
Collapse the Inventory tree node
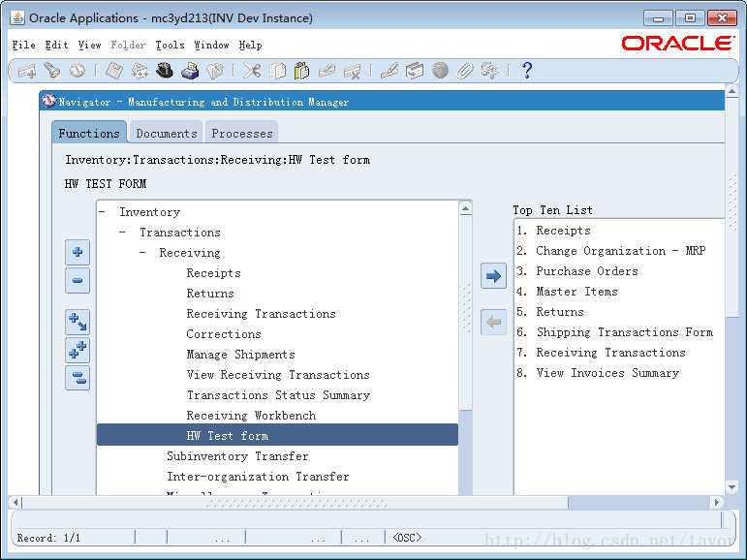click(x=103, y=211)
